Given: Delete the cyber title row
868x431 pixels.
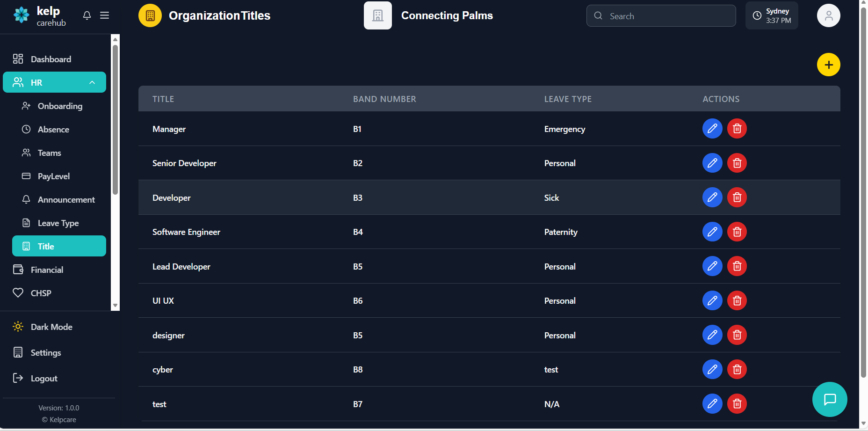Looking at the screenshot, I should (x=737, y=370).
